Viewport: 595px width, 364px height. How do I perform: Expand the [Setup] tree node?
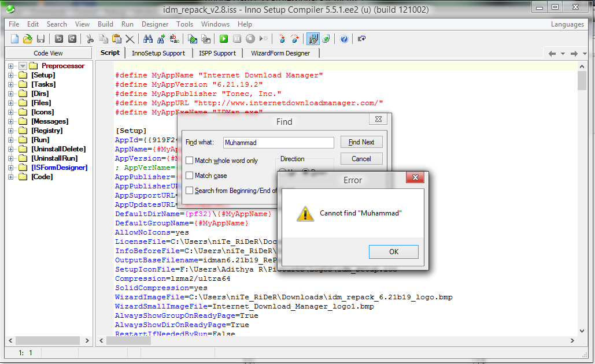(x=10, y=75)
